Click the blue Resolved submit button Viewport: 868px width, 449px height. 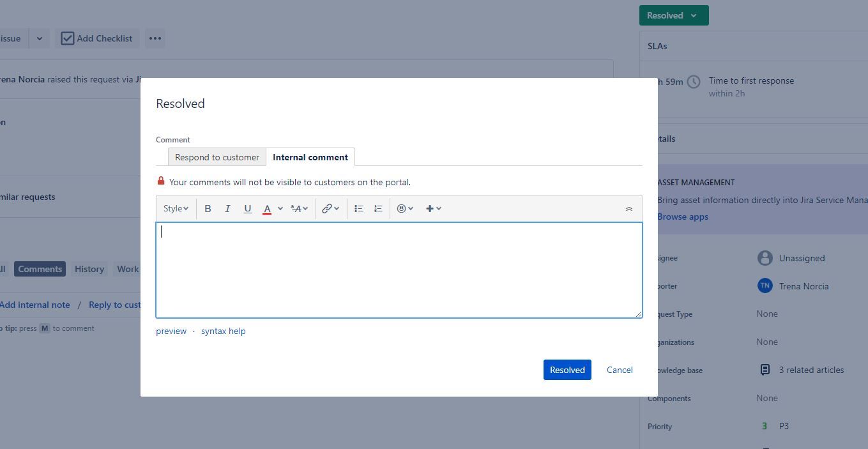pos(567,370)
